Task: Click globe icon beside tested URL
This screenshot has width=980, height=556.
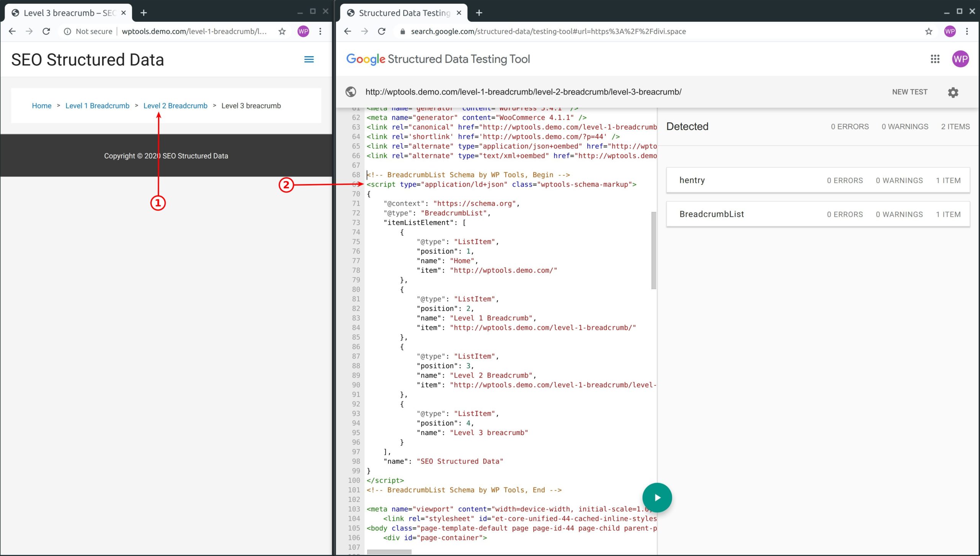Action: pyautogui.click(x=351, y=92)
